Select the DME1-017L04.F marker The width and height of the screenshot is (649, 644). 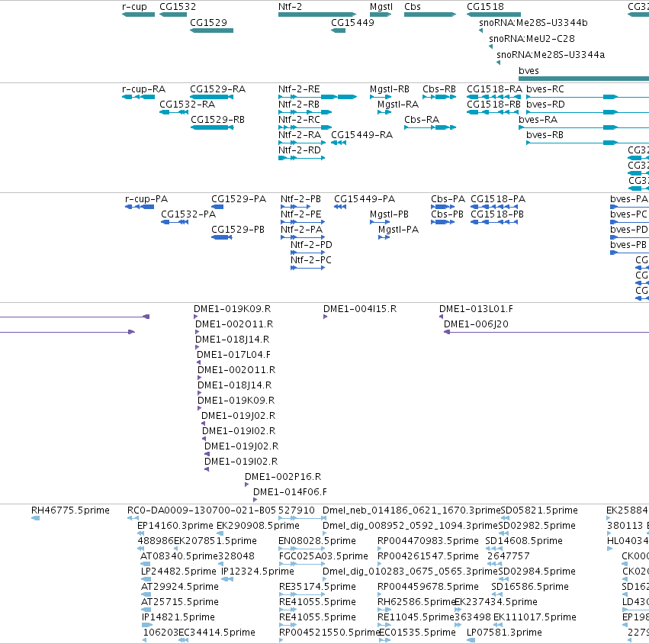pos(198,362)
